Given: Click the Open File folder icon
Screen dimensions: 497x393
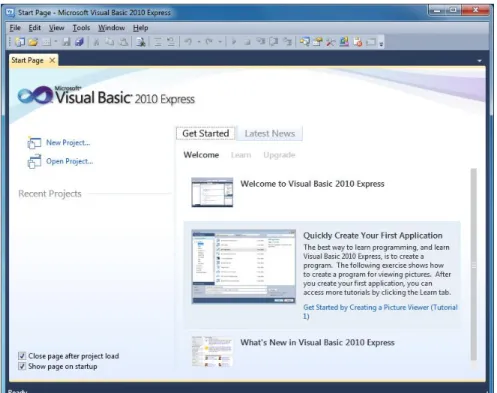Looking at the screenshot, I should point(33,42).
